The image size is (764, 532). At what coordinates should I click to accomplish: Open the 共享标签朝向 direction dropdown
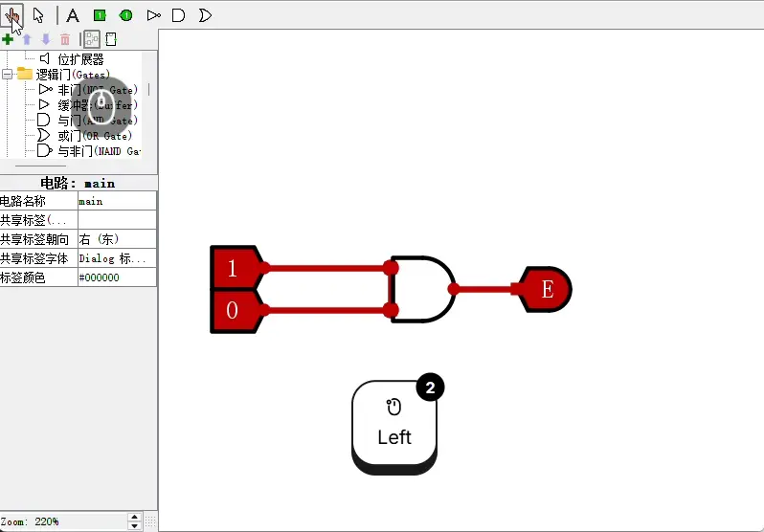point(116,239)
